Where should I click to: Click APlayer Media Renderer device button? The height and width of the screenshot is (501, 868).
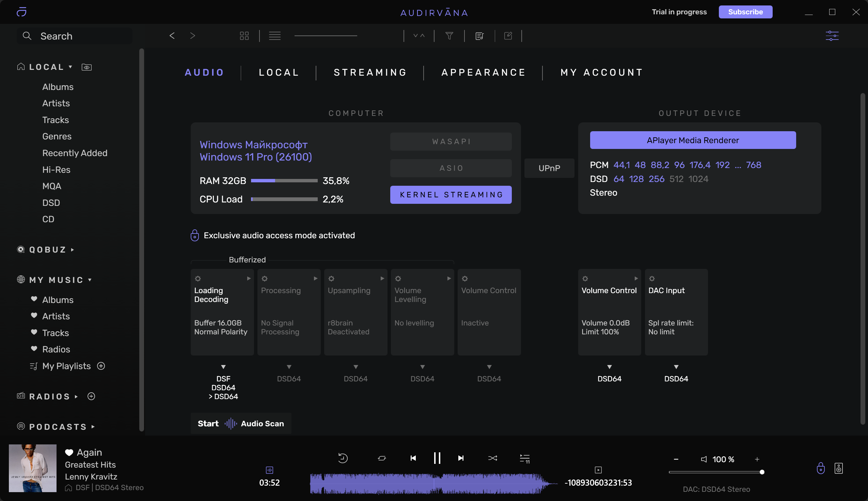[x=693, y=140]
